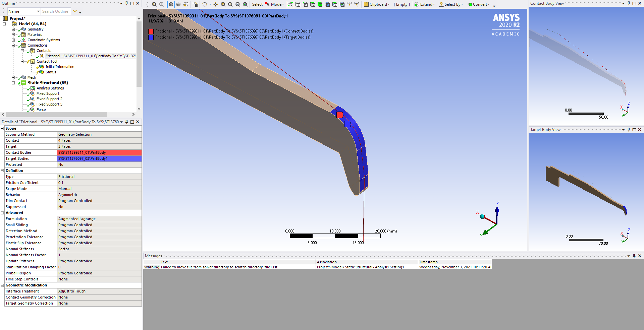Viewport: 644px width, 330px height.
Task: Toggle the Outline panel auto-hide pin
Action: click(126, 3)
